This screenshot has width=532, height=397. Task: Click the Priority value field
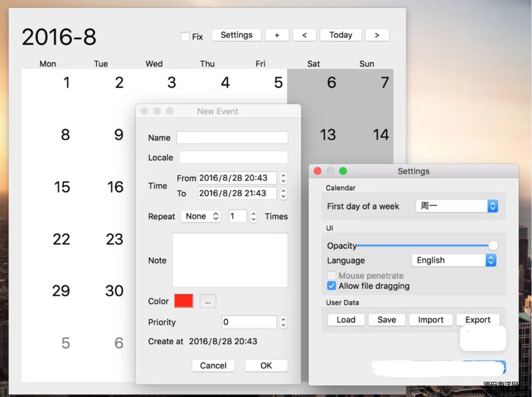click(249, 322)
